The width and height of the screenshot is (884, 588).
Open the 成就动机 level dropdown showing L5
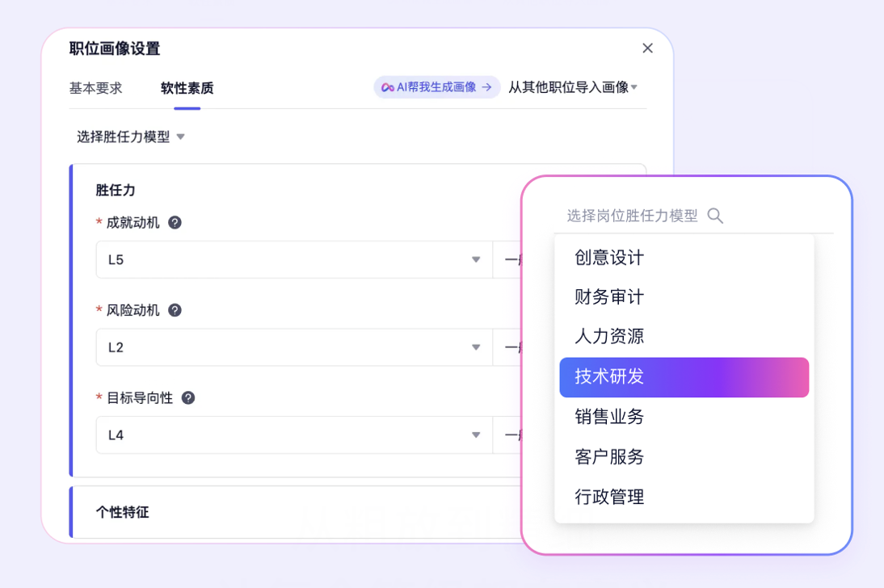(x=294, y=260)
